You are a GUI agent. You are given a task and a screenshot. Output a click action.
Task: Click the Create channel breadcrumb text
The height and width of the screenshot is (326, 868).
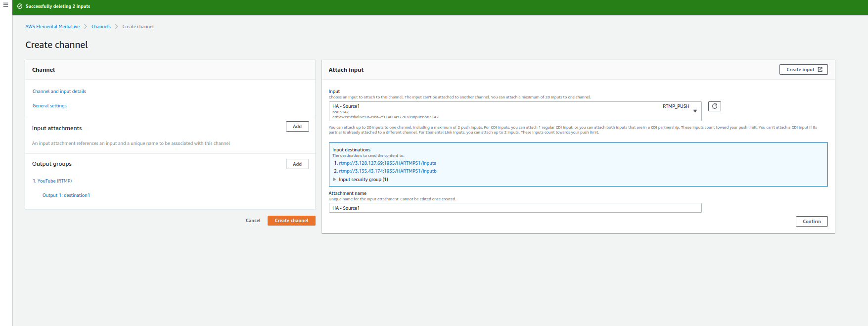click(138, 27)
